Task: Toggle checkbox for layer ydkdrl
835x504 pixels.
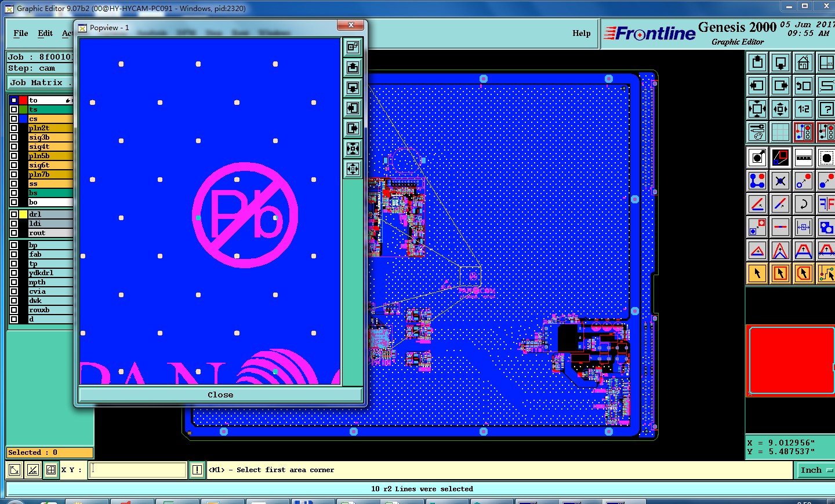Action: pyautogui.click(x=14, y=273)
